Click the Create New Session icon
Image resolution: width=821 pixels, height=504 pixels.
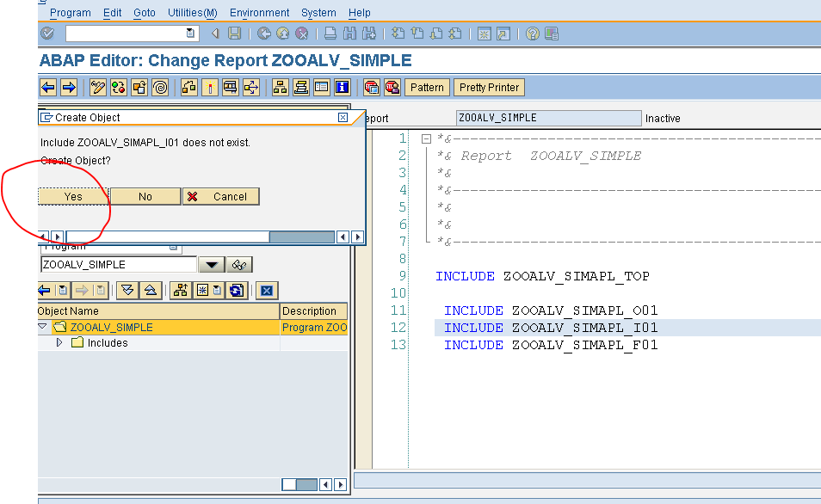pyautogui.click(x=484, y=34)
